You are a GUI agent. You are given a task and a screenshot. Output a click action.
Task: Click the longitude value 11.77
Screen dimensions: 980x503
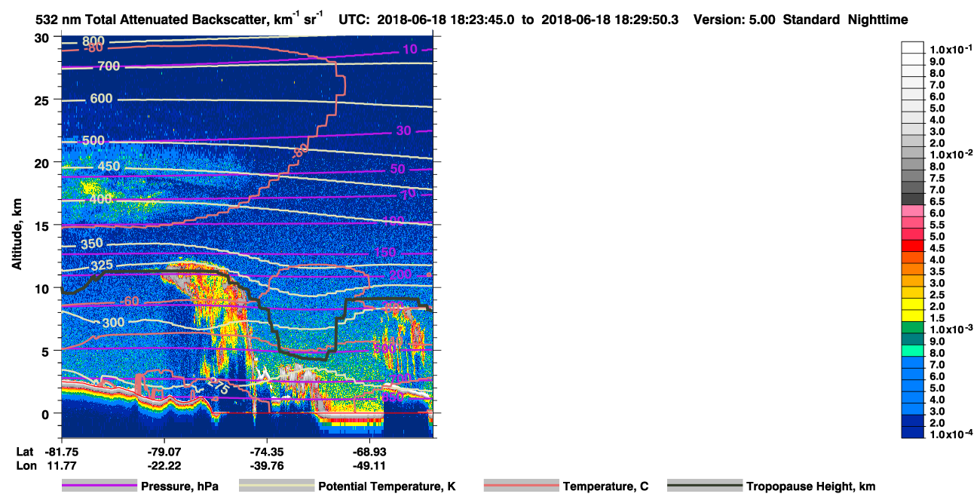pyautogui.click(x=61, y=465)
